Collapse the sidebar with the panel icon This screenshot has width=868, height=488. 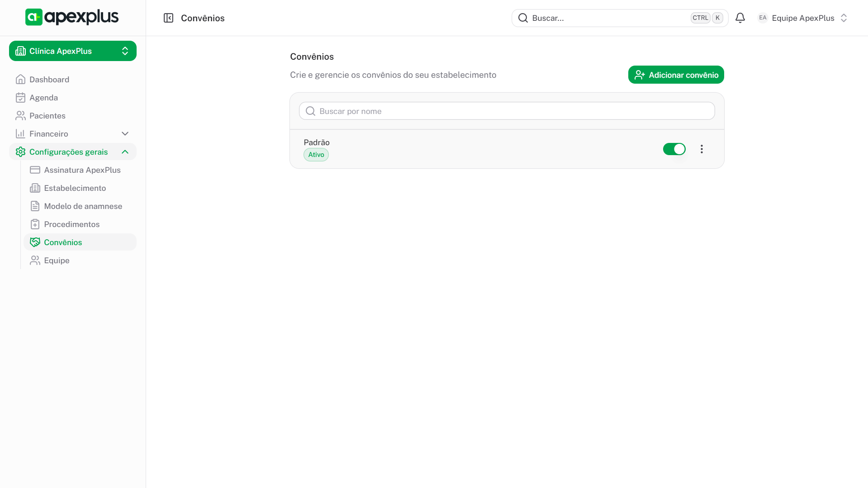tap(168, 18)
